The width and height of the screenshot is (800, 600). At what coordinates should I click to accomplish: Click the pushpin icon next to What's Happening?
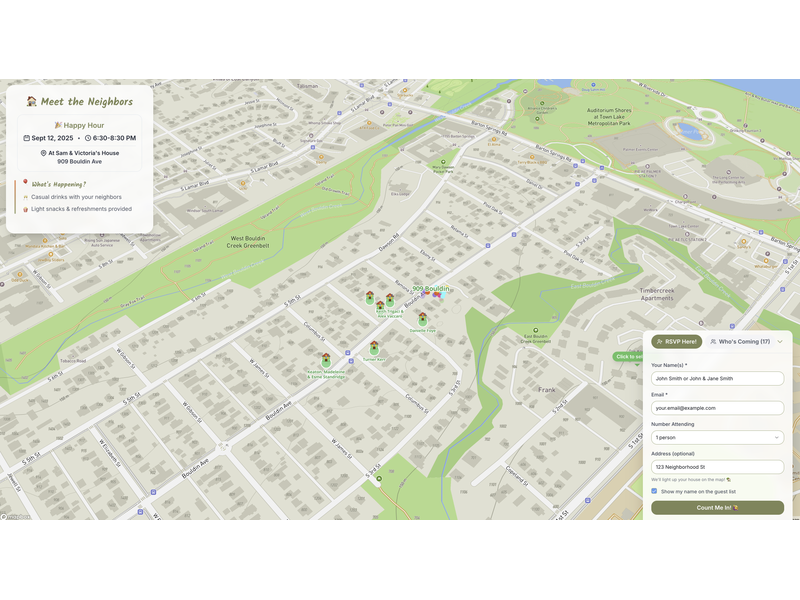point(25,181)
